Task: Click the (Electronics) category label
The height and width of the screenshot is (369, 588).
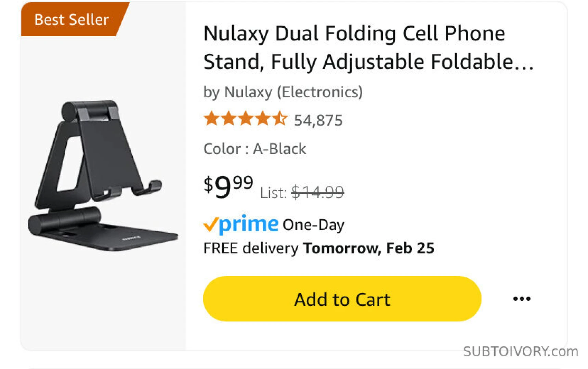Action: pos(319,92)
